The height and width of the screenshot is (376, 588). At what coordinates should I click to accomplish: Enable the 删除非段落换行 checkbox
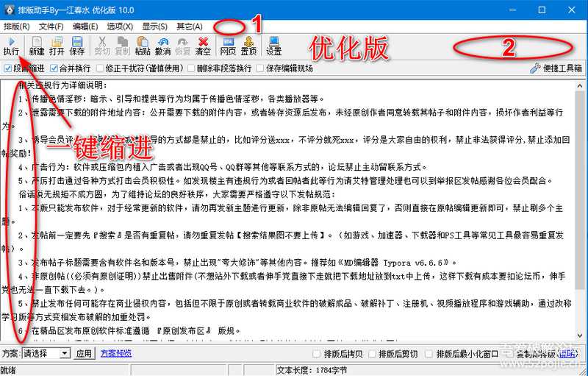pyautogui.click(x=190, y=68)
